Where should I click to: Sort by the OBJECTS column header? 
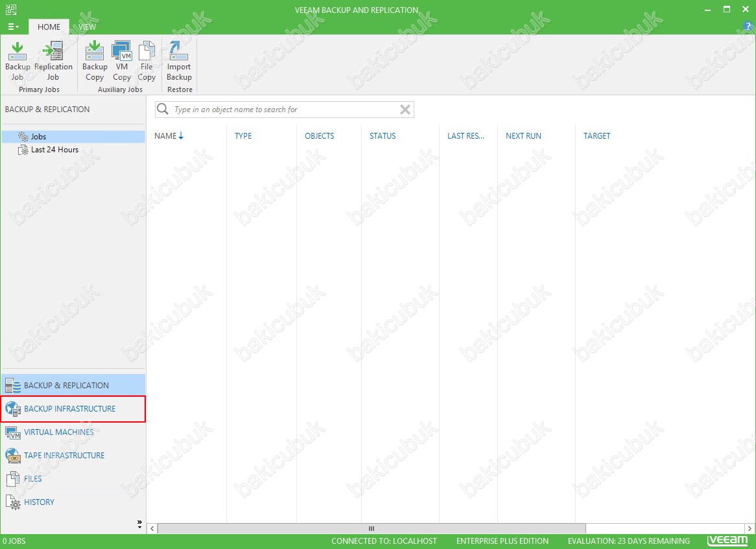319,136
